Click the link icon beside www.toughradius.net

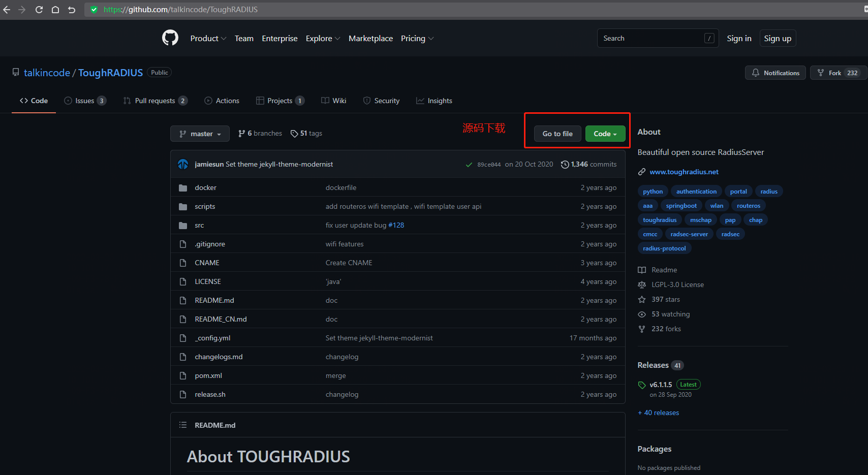(x=641, y=172)
